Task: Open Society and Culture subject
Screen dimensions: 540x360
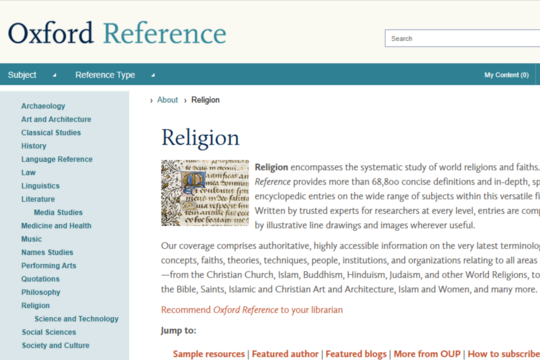Action: [55, 346]
